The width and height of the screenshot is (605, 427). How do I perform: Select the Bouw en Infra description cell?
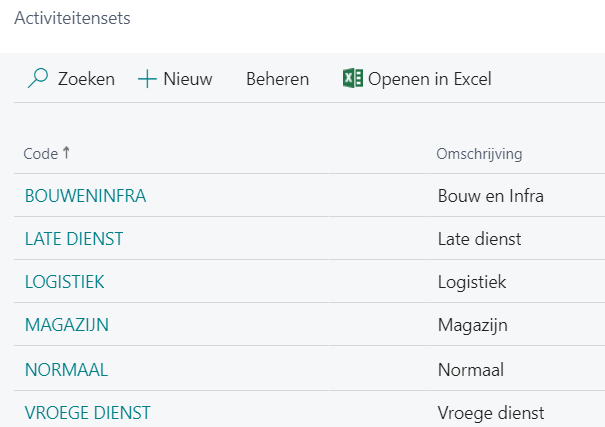pyautogui.click(x=490, y=196)
